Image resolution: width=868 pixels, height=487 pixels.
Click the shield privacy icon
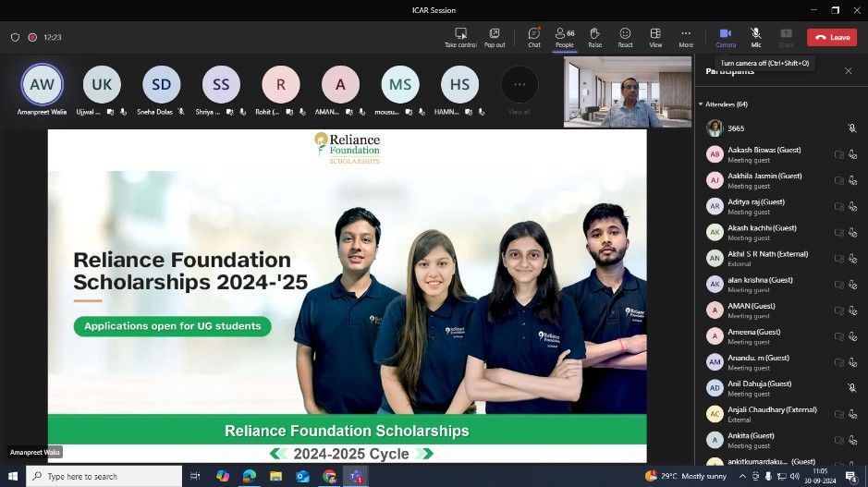15,37
